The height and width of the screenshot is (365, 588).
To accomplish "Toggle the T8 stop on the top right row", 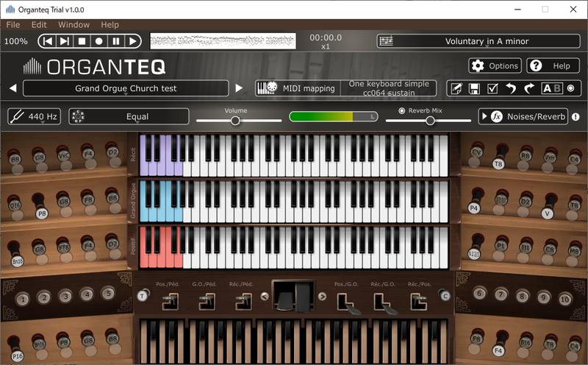I will [x=498, y=163].
